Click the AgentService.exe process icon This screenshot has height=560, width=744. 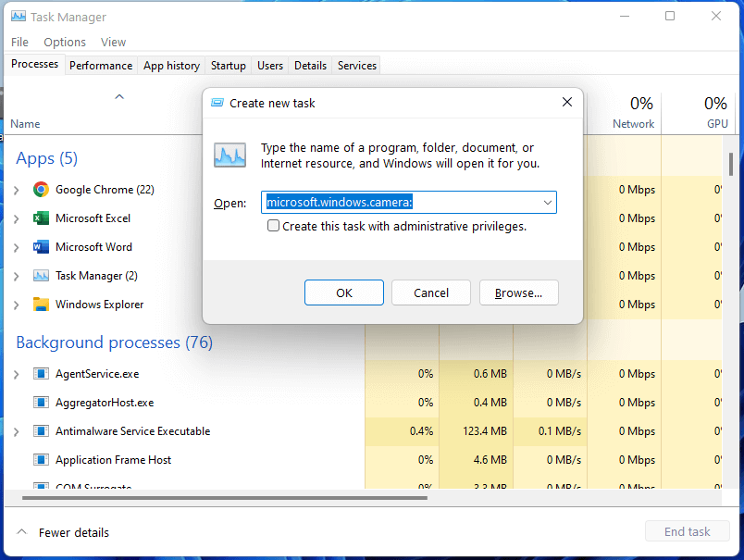tap(41, 374)
